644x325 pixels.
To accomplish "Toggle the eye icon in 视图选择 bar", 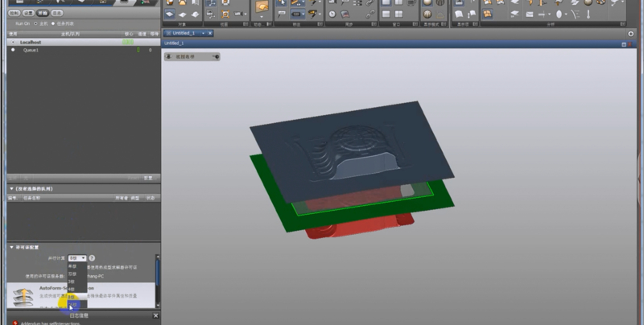I will click(x=169, y=56).
